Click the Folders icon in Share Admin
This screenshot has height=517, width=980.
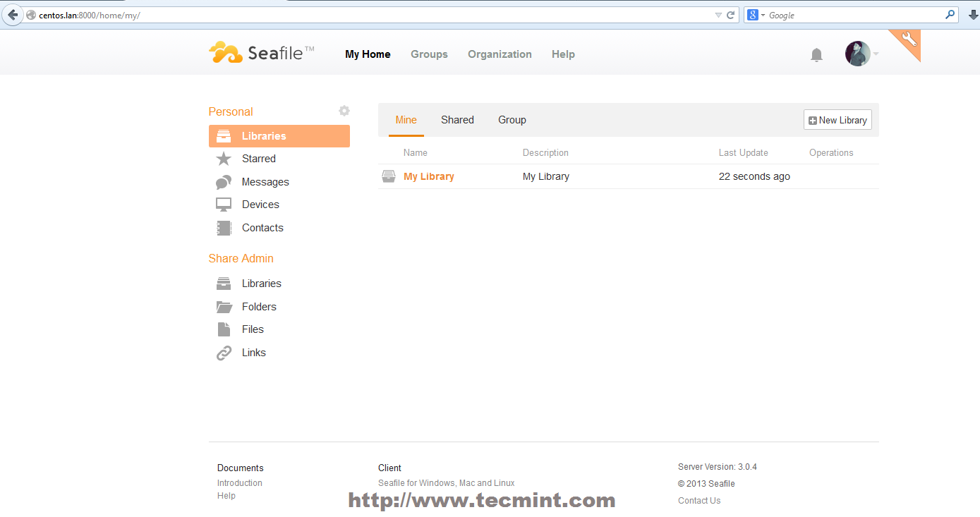pos(224,307)
